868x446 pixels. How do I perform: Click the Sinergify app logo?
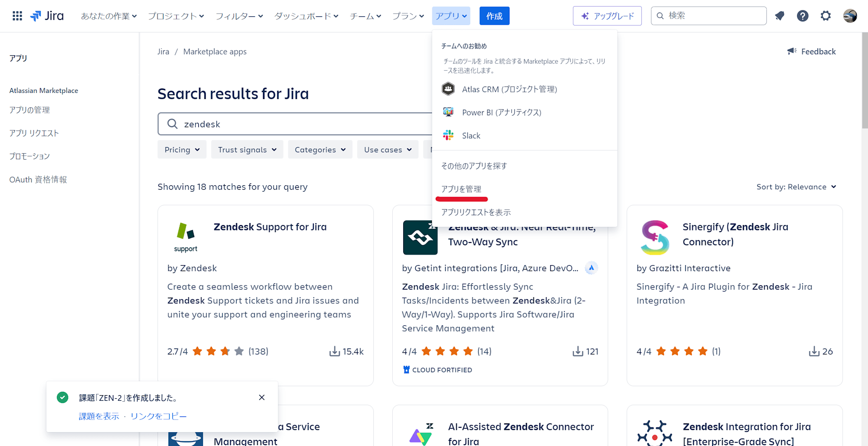[x=655, y=237]
